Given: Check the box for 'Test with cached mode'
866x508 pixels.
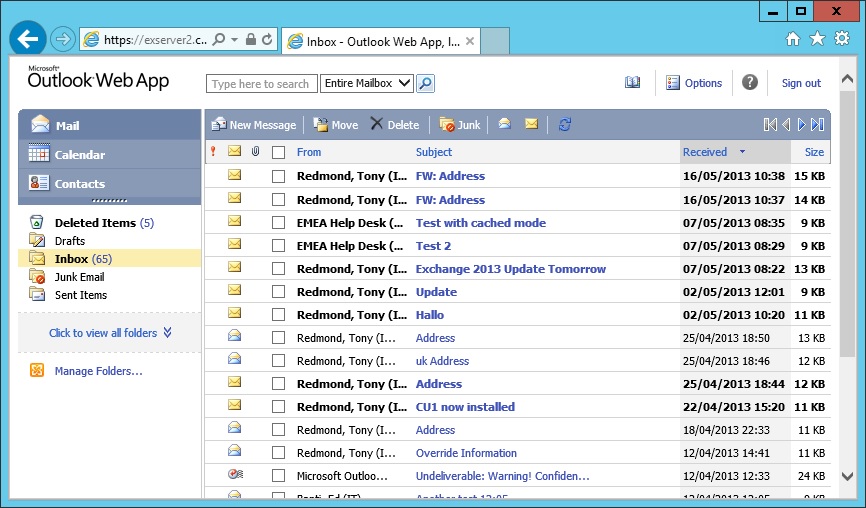Looking at the screenshot, I should [279, 223].
